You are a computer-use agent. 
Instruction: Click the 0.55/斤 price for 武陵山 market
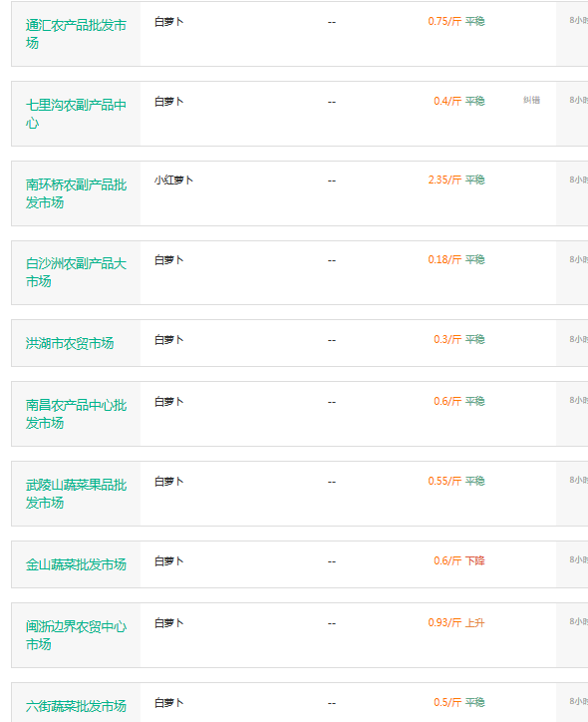pos(444,482)
